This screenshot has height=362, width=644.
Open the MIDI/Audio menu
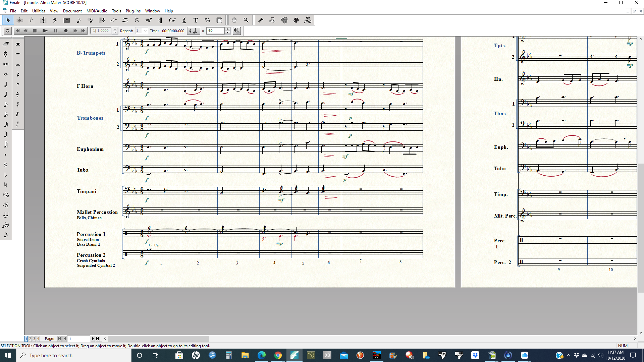[x=97, y=11]
